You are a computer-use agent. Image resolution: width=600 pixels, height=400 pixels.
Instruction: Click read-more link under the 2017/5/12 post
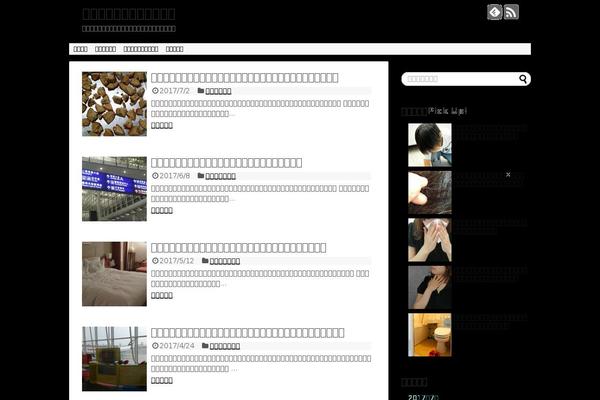(162, 296)
